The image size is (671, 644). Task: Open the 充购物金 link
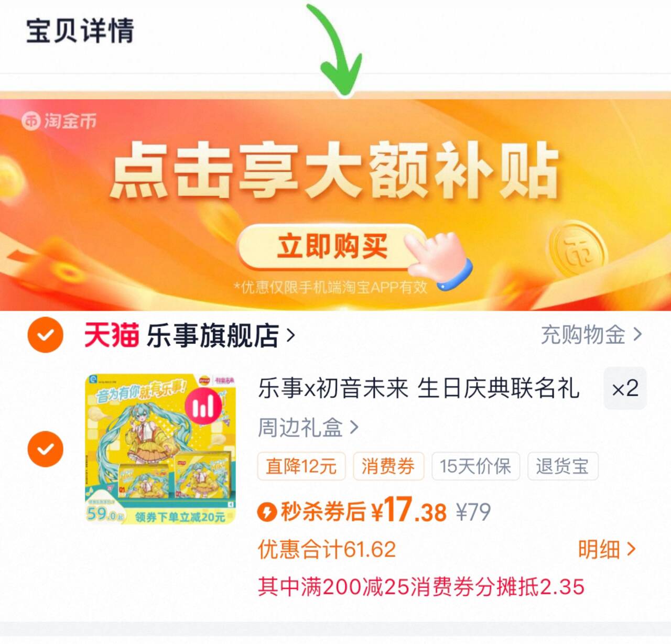pos(591,334)
